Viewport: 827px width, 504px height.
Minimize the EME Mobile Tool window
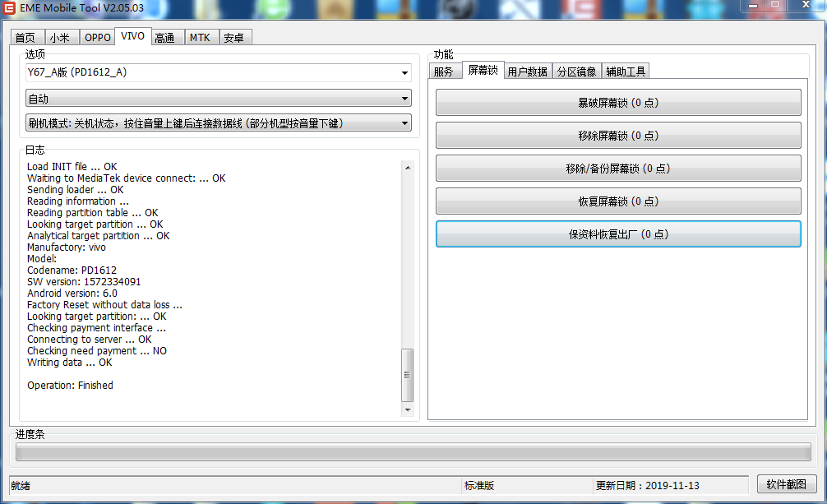753,5
